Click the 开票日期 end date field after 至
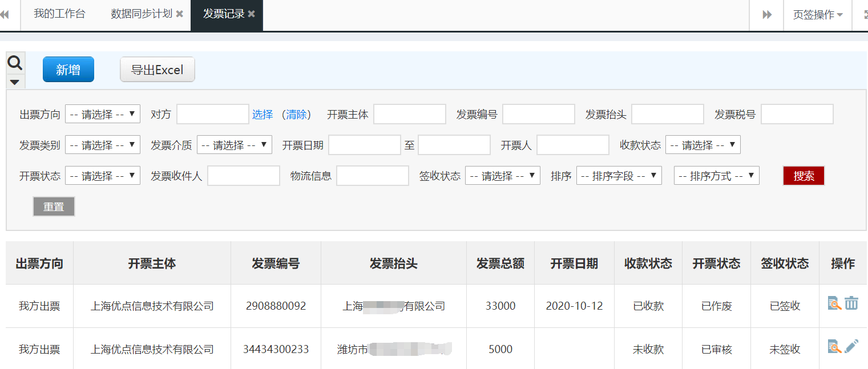The image size is (868, 369). click(454, 145)
